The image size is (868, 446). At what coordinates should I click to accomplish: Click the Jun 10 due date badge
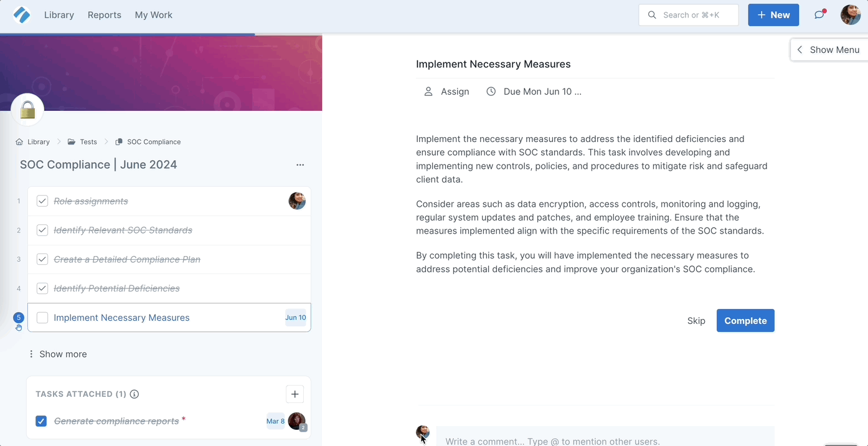point(296,318)
